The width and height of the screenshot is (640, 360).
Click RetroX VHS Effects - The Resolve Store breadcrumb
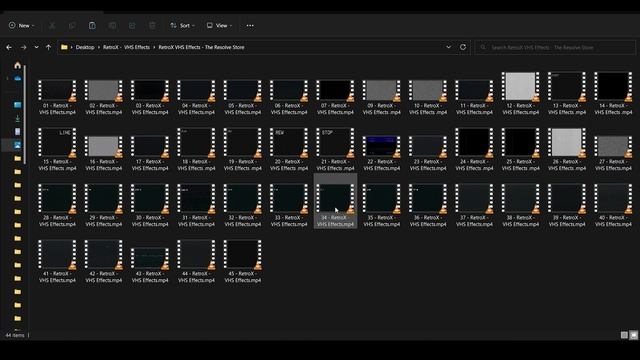click(x=201, y=47)
